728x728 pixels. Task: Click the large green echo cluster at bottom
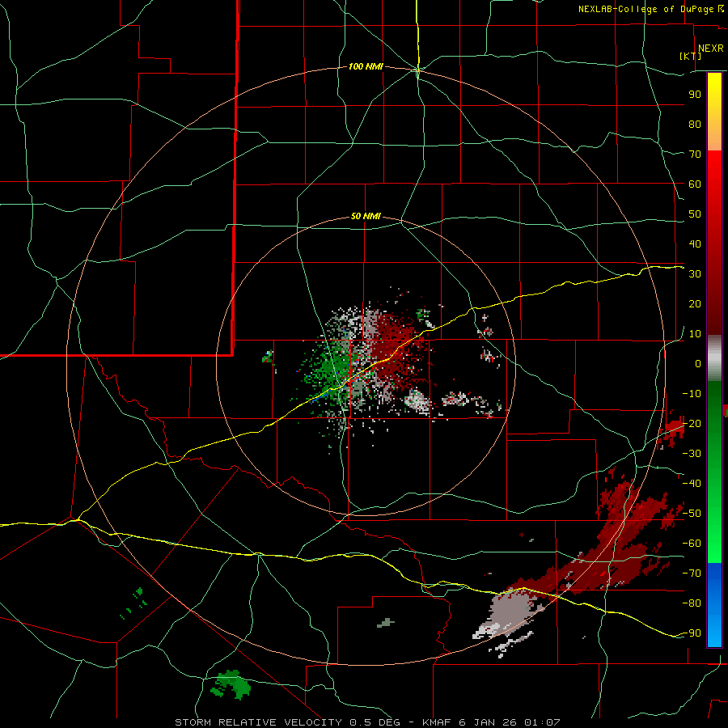231,685
